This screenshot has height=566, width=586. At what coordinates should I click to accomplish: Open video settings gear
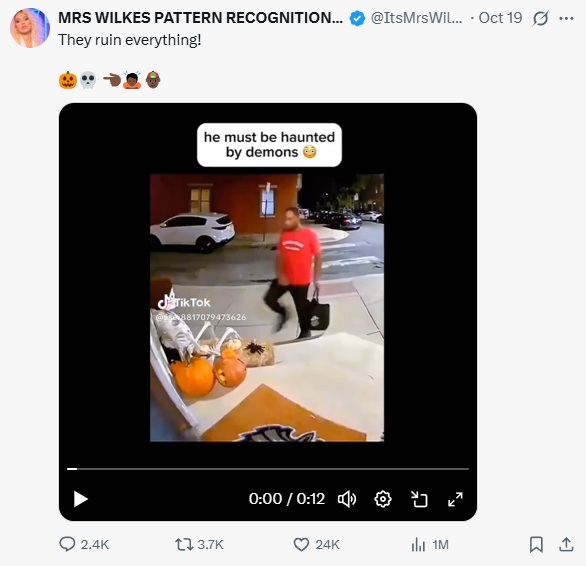[383, 499]
